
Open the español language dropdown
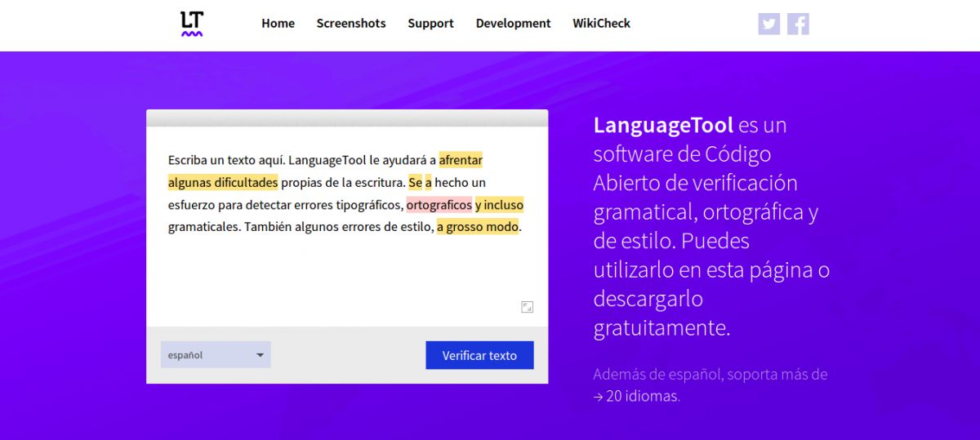coord(216,355)
